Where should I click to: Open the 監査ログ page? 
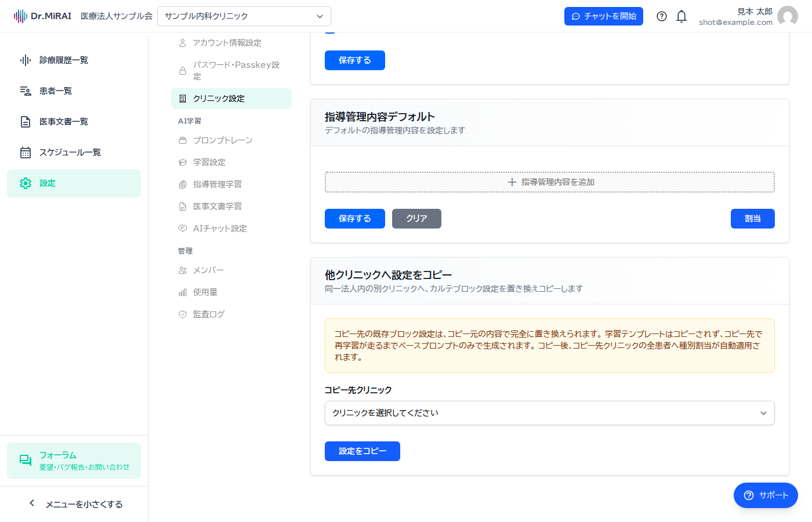click(x=231, y=314)
